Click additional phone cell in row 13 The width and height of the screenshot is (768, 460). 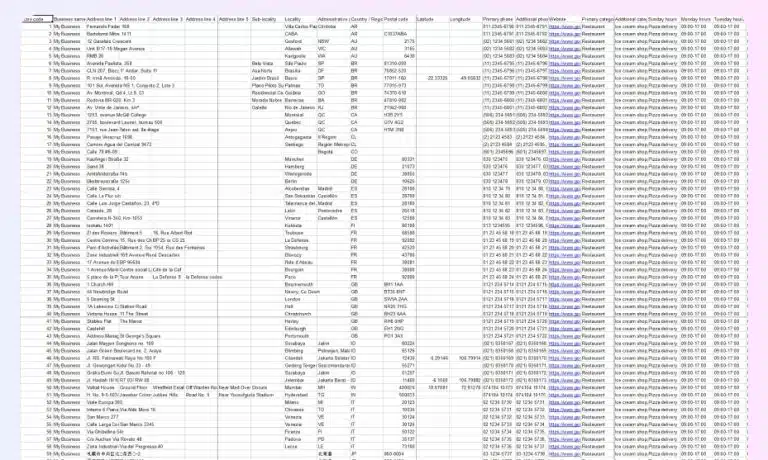(x=532, y=115)
